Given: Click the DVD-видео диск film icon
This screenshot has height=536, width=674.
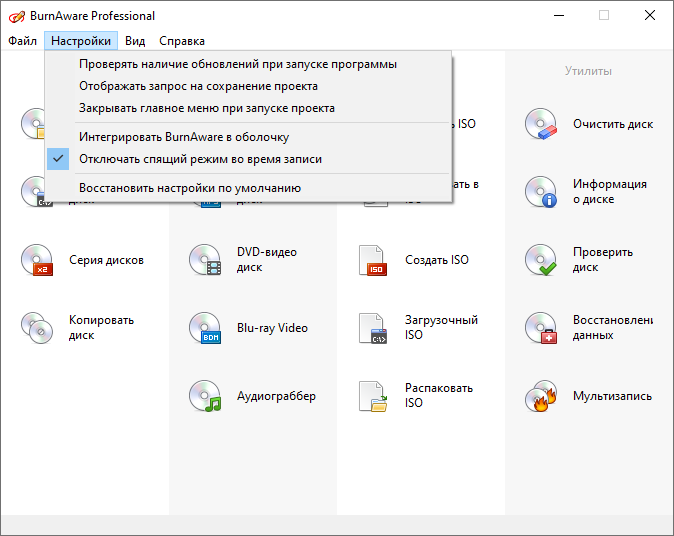Looking at the screenshot, I should click(x=205, y=260).
